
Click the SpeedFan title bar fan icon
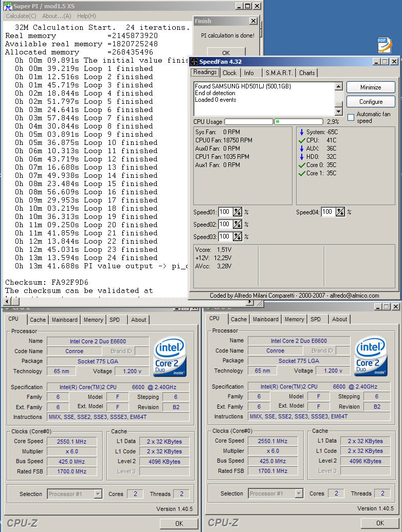[194, 61]
